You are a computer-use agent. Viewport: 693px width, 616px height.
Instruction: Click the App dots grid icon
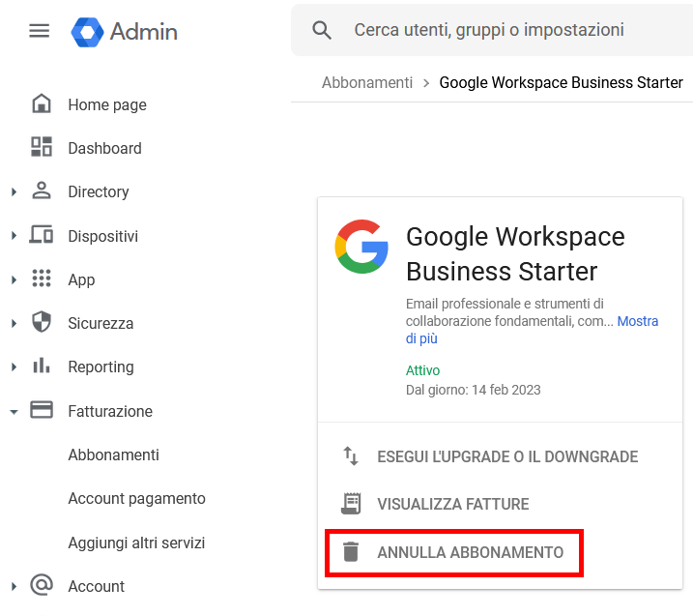point(42,279)
